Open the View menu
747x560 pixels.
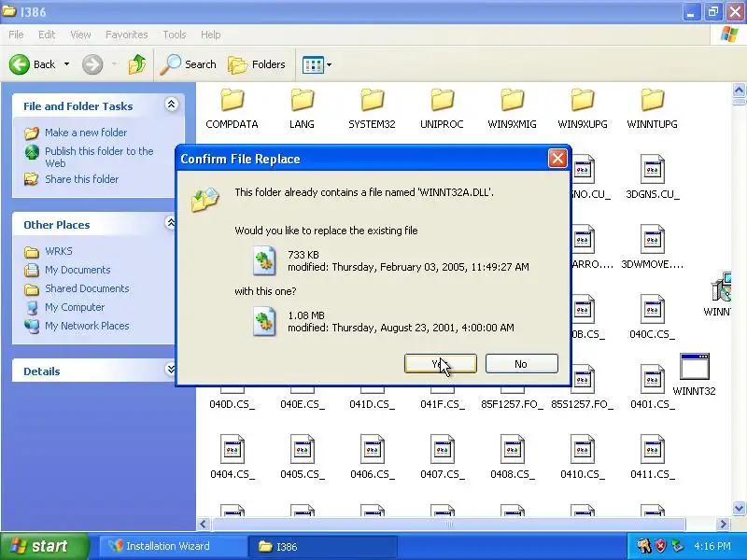(80, 35)
